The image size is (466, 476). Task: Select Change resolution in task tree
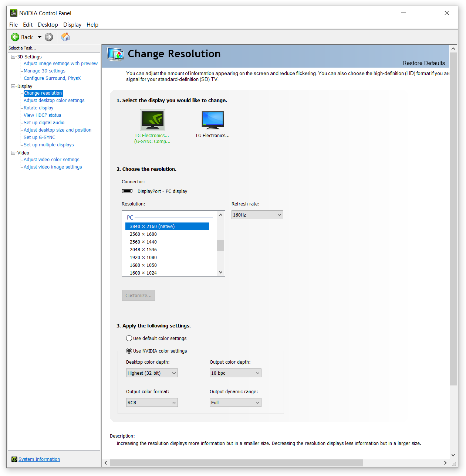pos(43,93)
